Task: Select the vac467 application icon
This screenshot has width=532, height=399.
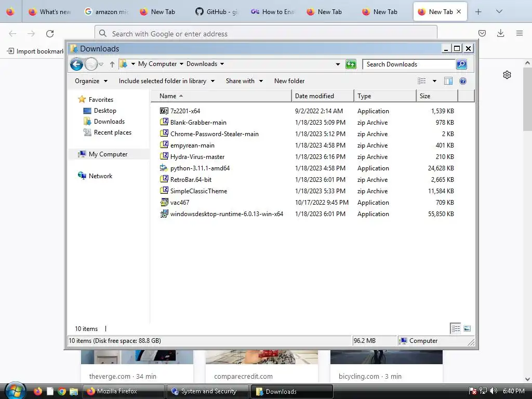Action: click(x=164, y=202)
